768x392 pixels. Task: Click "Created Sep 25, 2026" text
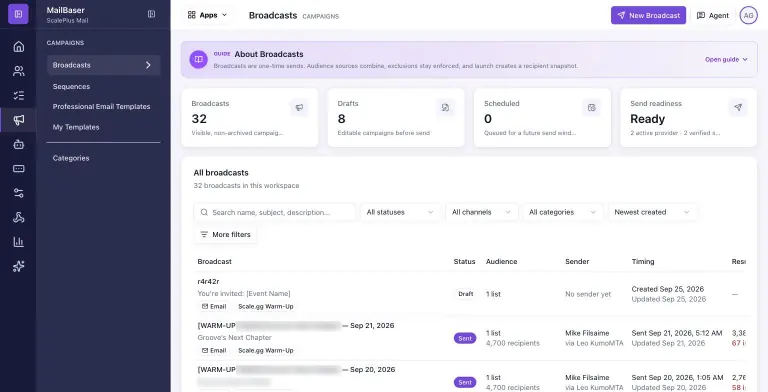click(668, 289)
